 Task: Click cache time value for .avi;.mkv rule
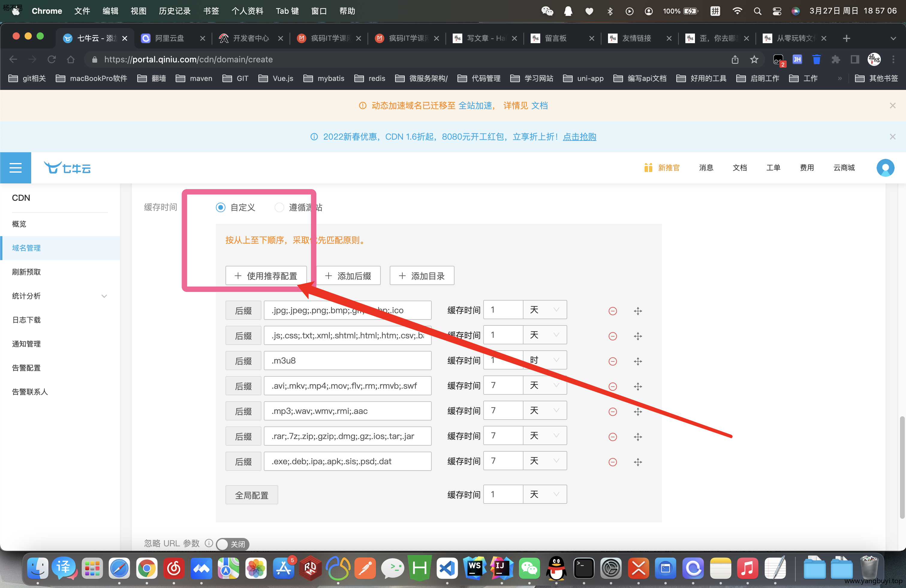503,385
